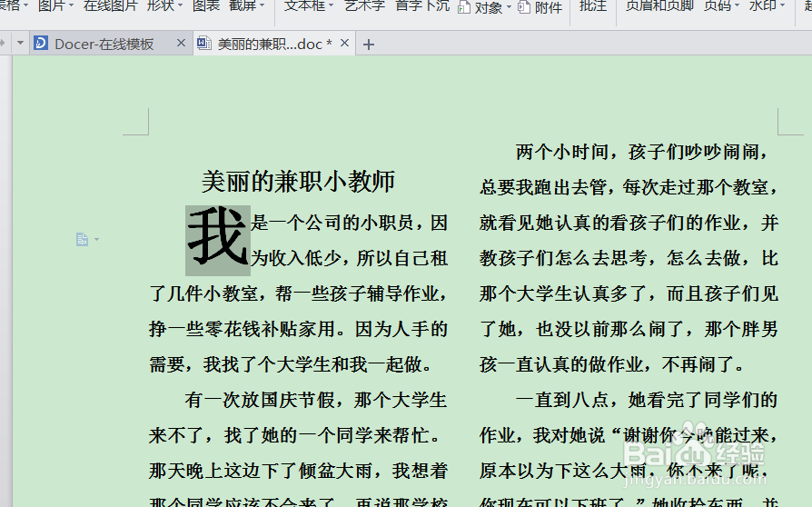
Task: Expand the 图片 dropdown arrow
Action: tap(71, 5)
